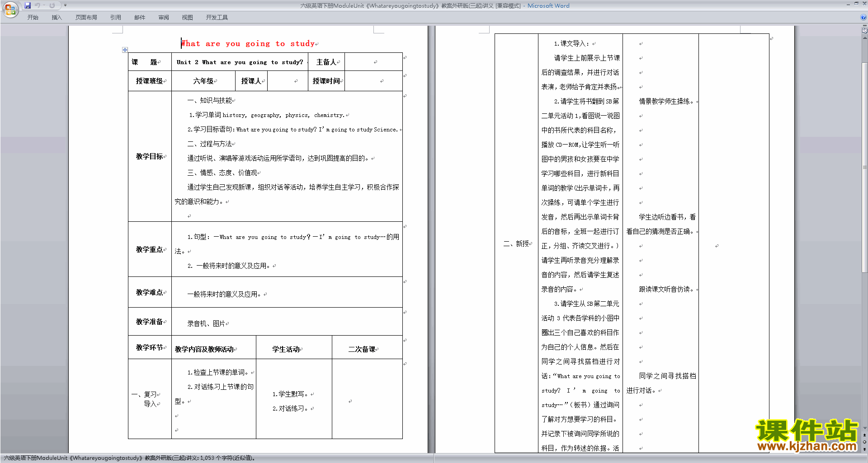
Task: Open the 邮件 ribbon tab
Action: coord(140,18)
